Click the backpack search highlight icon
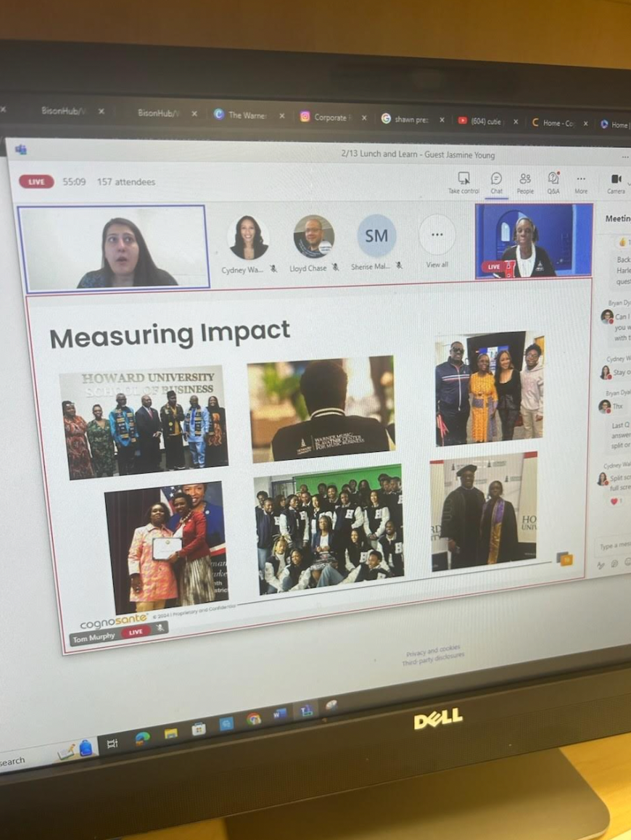Viewport: 631px width, 840px height. pyautogui.click(x=85, y=748)
